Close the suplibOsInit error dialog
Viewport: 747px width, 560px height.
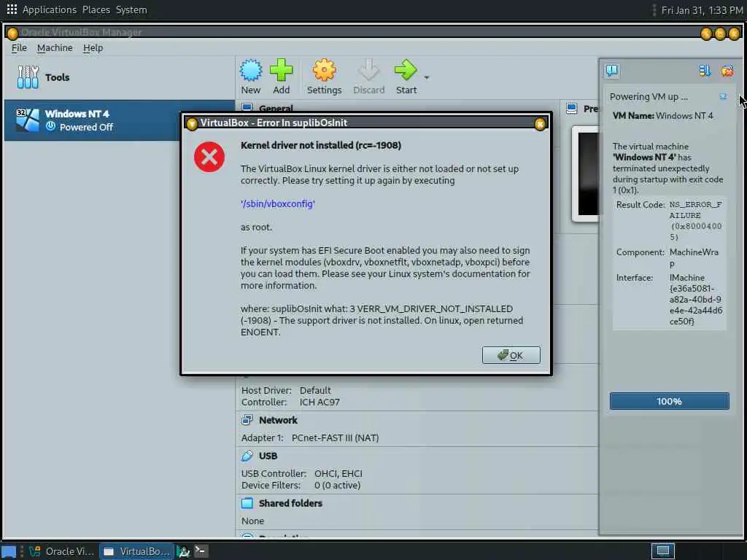(540, 124)
